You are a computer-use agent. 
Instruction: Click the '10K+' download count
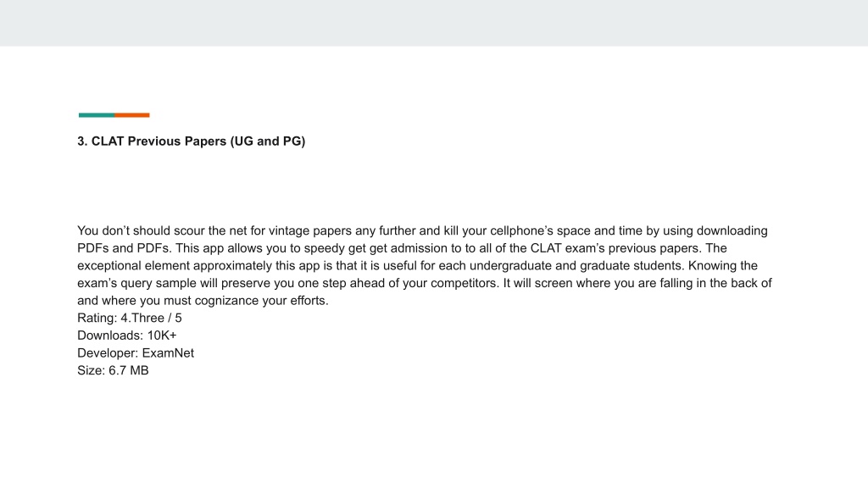click(x=162, y=335)
